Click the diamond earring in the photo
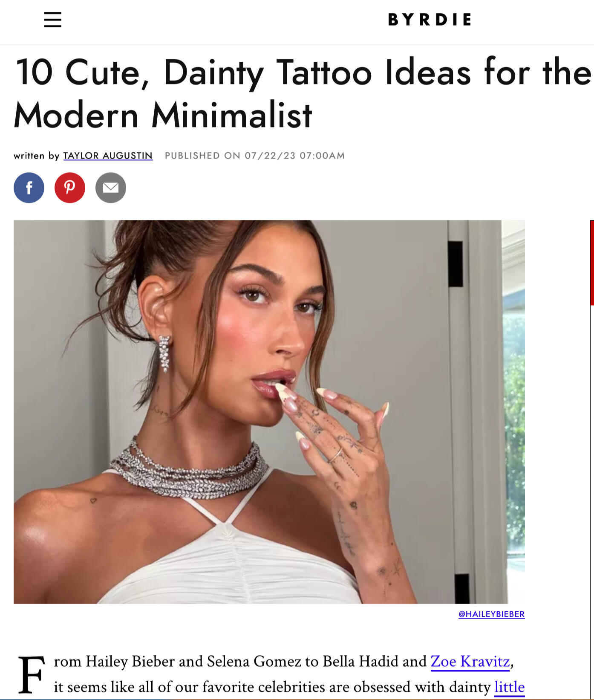The height and width of the screenshot is (700, 594). tap(164, 353)
